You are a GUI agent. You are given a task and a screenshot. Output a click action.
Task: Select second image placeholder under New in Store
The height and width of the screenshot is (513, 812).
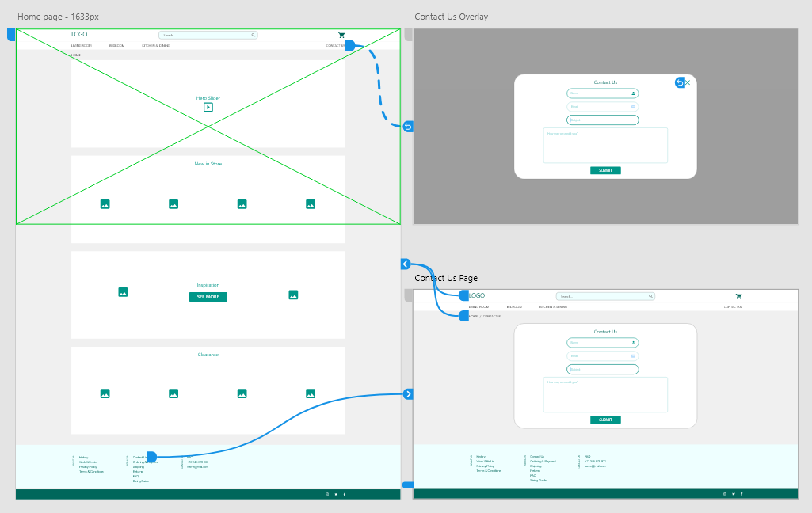173,204
